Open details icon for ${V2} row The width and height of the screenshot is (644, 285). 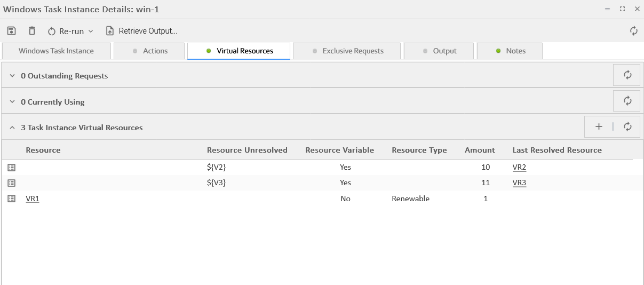tap(12, 168)
